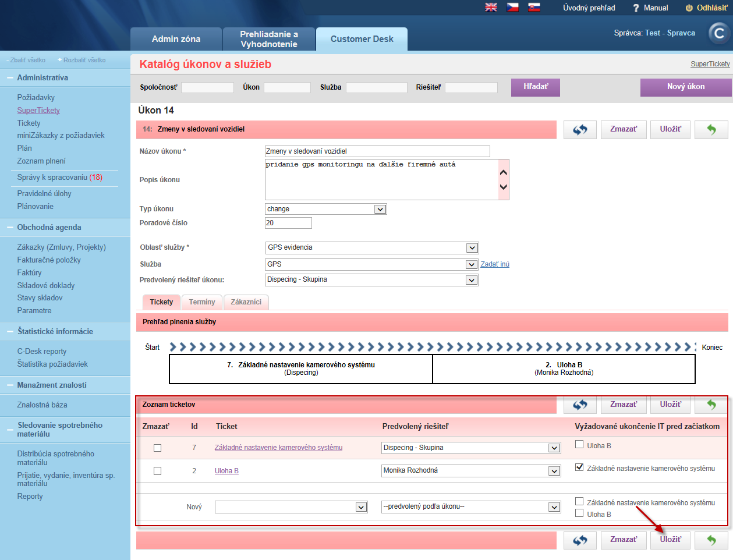
Task: Uncheck Základné nastavenie kamerového systému for ticket 2
Action: click(579, 467)
